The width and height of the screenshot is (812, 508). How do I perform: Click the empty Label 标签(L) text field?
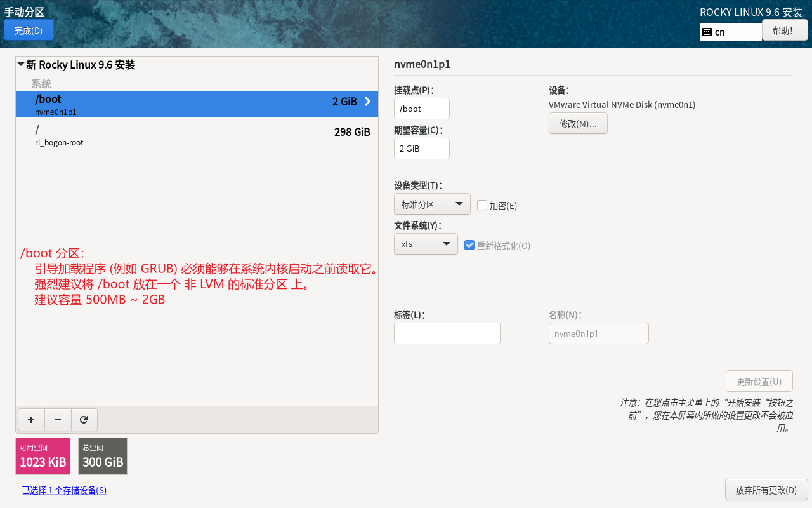(447, 333)
